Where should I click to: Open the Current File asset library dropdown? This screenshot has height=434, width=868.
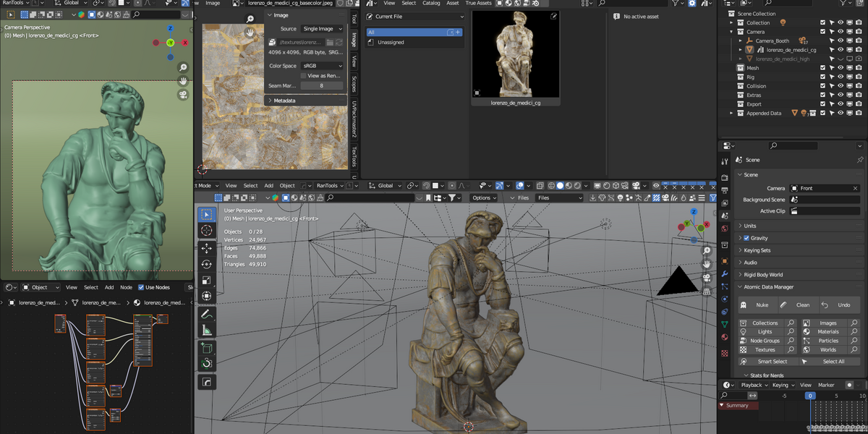(414, 17)
